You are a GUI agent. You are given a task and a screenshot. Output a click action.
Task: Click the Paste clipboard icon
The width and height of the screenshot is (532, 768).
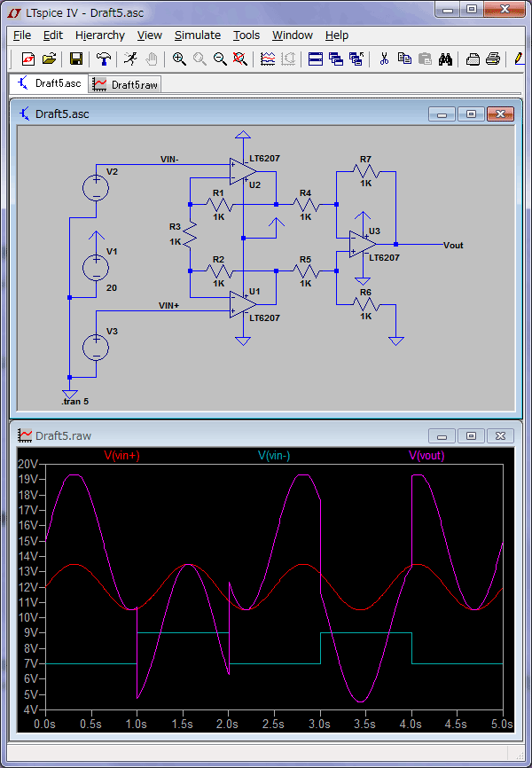[426, 59]
